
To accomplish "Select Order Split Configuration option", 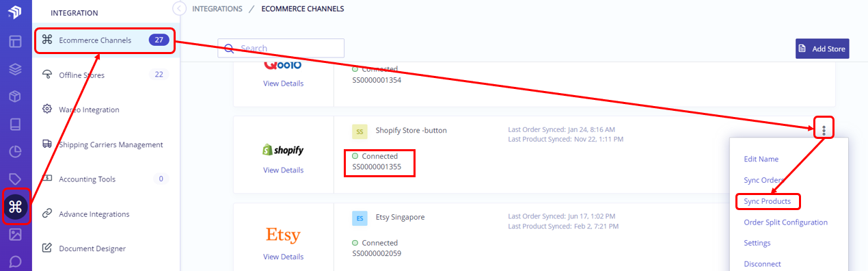I will (785, 222).
